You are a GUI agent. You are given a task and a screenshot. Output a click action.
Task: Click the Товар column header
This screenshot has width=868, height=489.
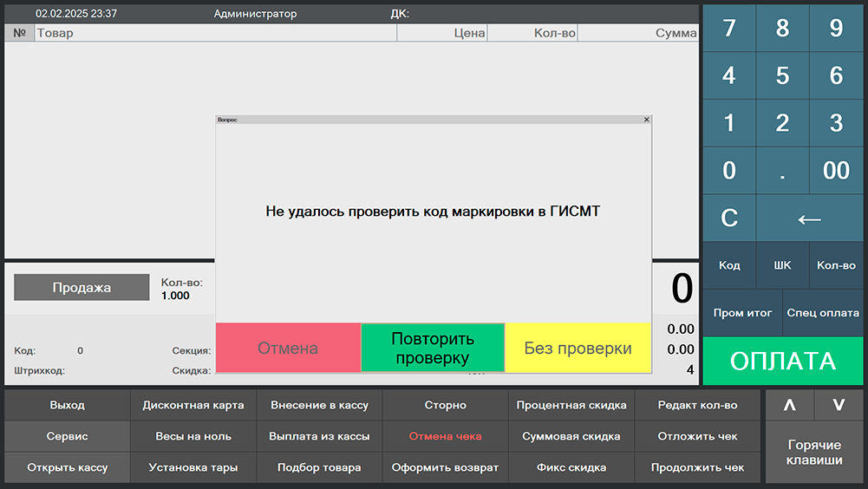click(215, 33)
